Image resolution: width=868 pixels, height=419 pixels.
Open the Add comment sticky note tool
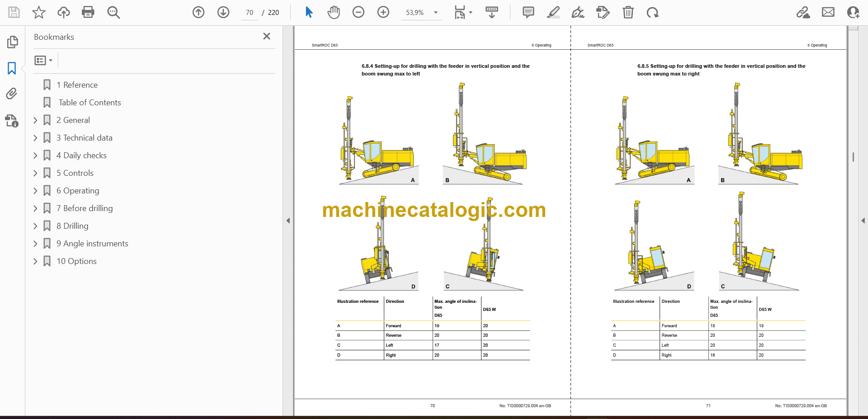(x=528, y=12)
